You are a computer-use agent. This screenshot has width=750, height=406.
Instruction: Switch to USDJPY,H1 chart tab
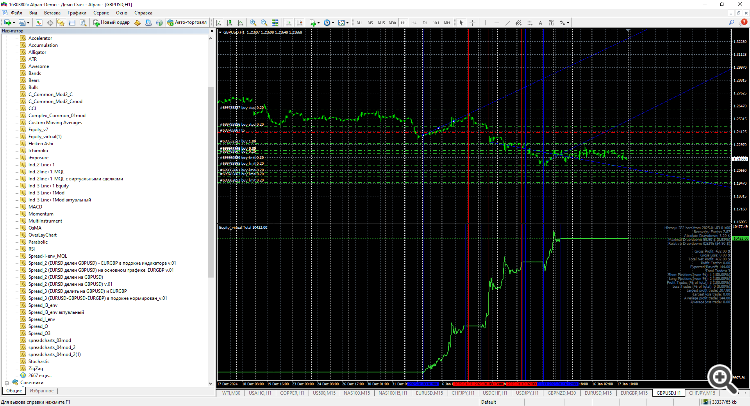pos(527,393)
